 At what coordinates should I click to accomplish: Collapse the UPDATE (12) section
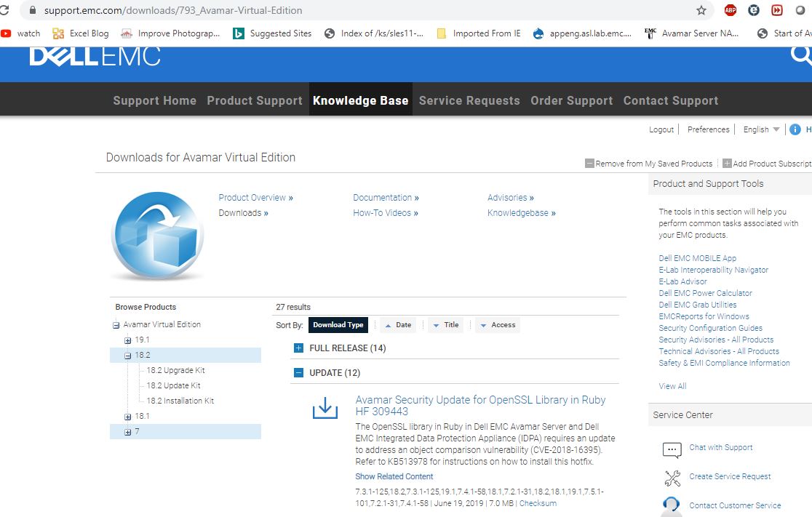pos(297,372)
